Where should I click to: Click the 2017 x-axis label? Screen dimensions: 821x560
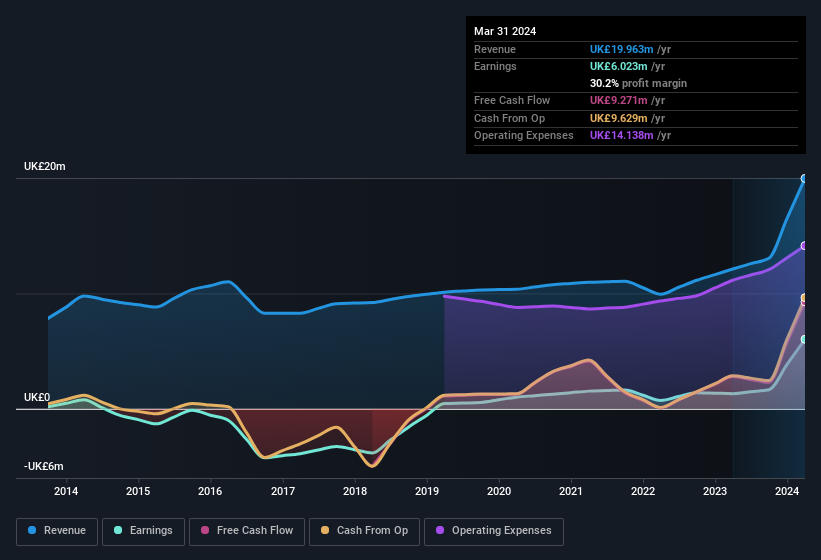[x=283, y=491]
